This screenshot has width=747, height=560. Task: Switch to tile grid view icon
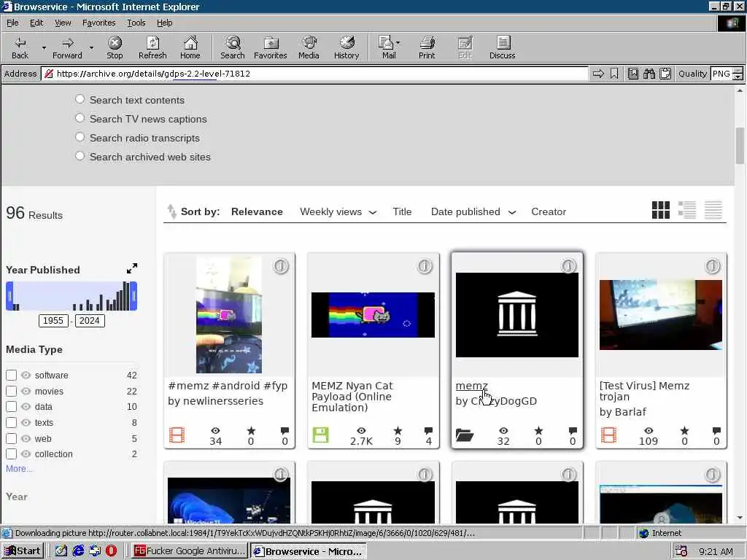click(661, 210)
